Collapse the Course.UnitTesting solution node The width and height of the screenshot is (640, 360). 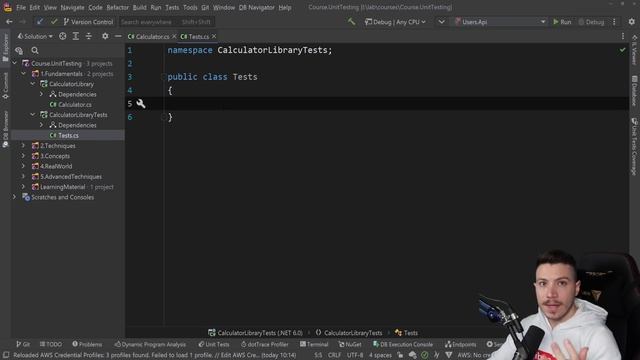[x=15, y=63]
